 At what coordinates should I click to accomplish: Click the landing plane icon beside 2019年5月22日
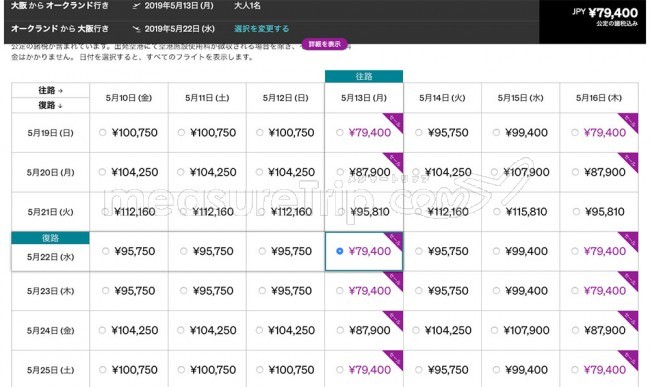point(136,29)
